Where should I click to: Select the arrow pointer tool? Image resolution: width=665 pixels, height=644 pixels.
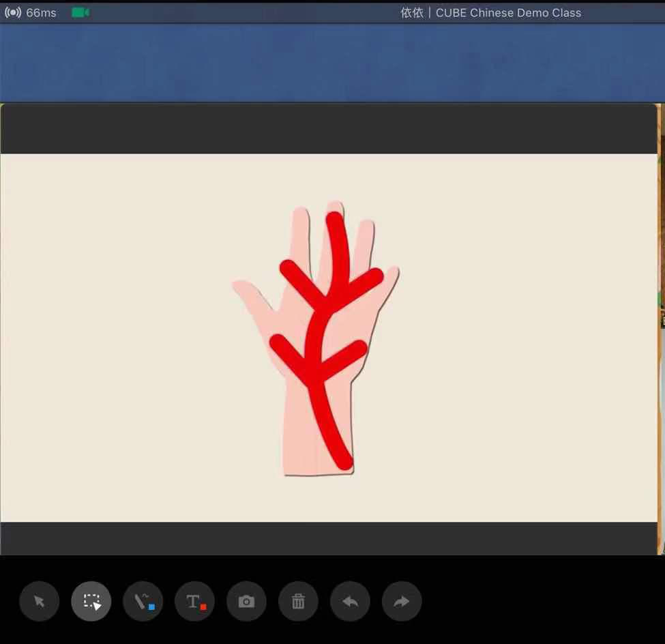click(39, 601)
